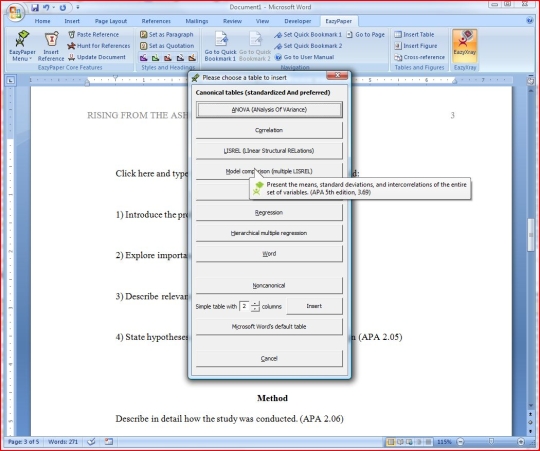Click the Save icon in Quick Access
The width and height of the screenshot is (540, 451).
(34, 7)
